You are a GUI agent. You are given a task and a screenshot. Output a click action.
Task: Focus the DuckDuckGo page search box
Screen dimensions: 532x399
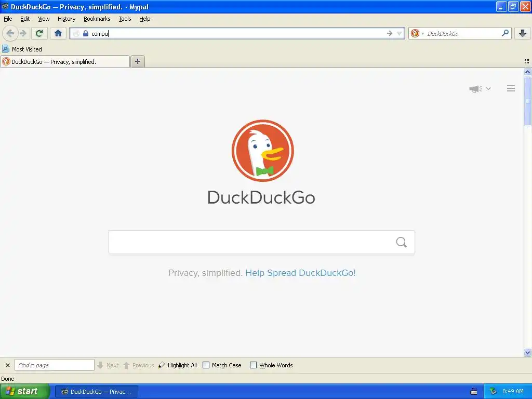click(262, 242)
